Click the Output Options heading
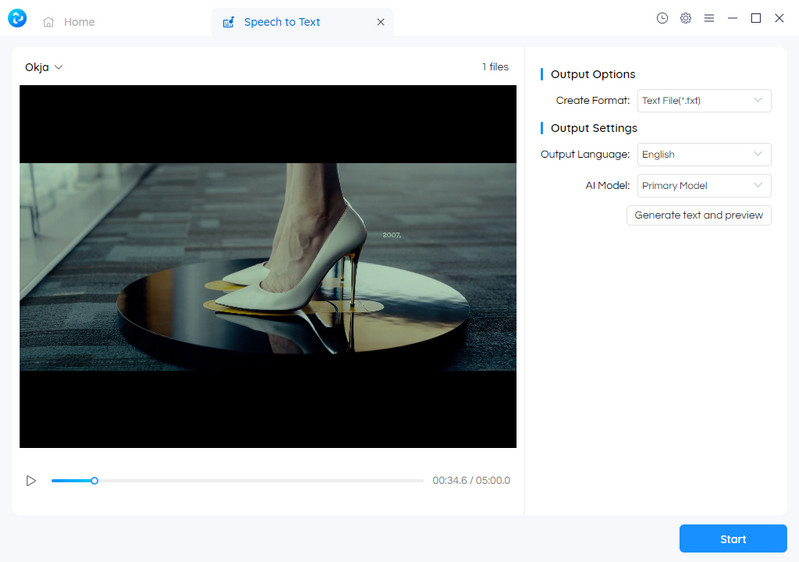The width and height of the screenshot is (799, 562). tap(593, 74)
